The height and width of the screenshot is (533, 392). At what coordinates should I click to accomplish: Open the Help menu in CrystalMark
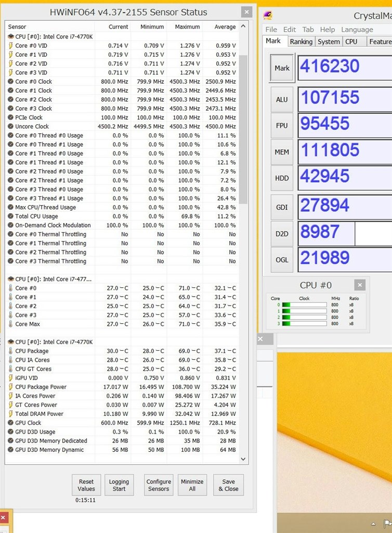(x=328, y=30)
